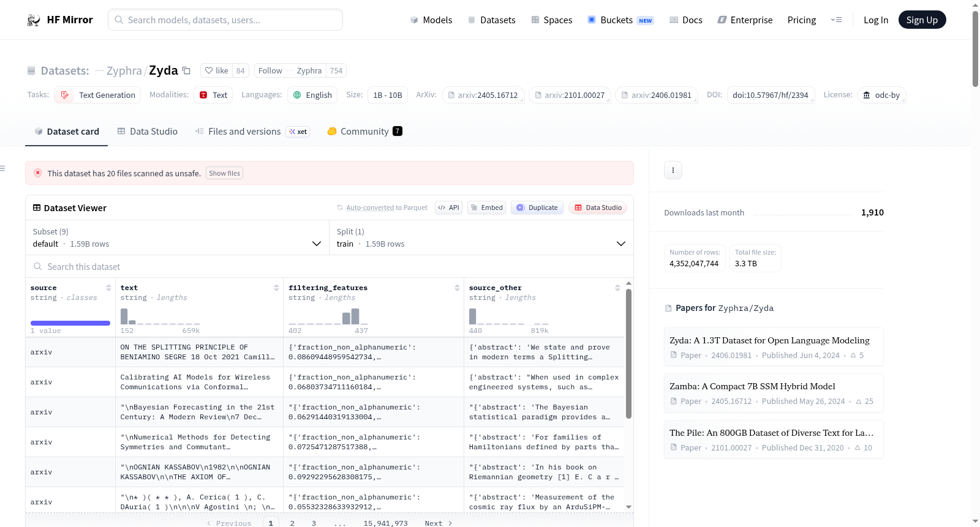The width and height of the screenshot is (980, 527).
Task: Click the API button
Action: click(x=448, y=208)
